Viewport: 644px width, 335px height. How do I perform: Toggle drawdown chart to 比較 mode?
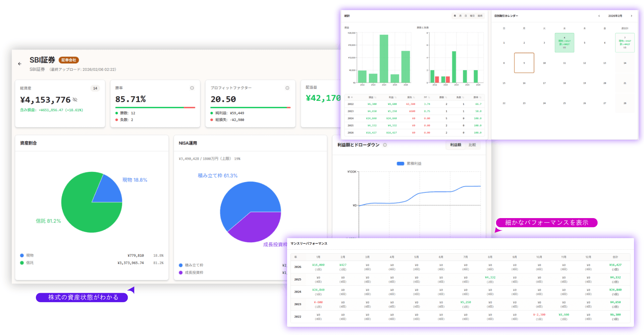tap(472, 145)
